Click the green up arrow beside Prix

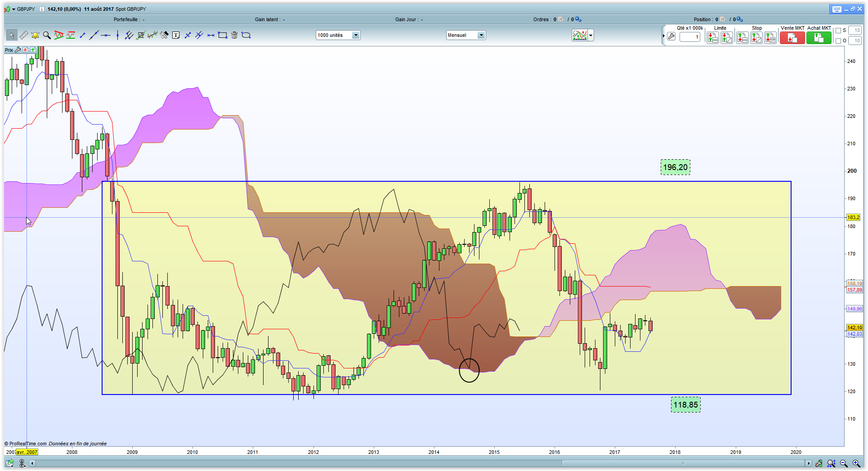coord(33,50)
